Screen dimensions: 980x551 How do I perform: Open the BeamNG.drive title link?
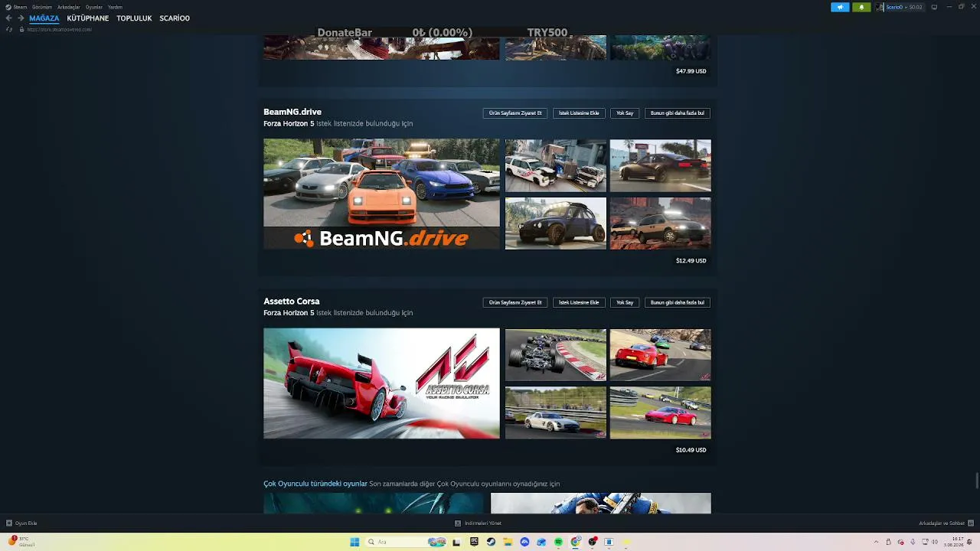(x=292, y=112)
